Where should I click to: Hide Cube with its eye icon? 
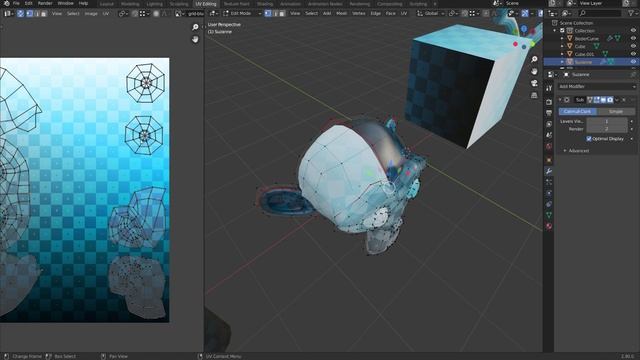pos(633,46)
